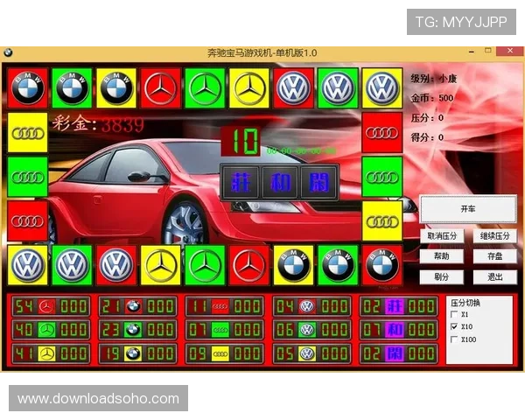Screen dimensions: 525x420
Task: Bet on the green BMW with odds 23
Action: click(133, 330)
